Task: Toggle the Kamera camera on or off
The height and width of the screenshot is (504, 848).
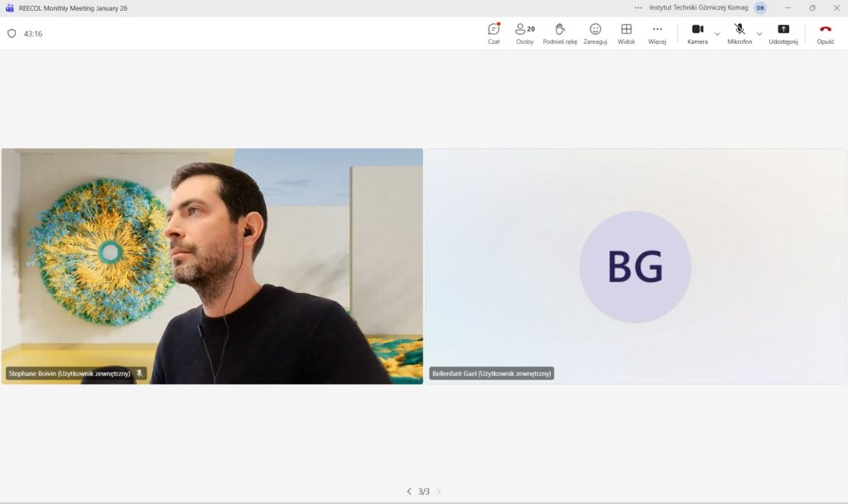Action: pyautogui.click(x=697, y=33)
